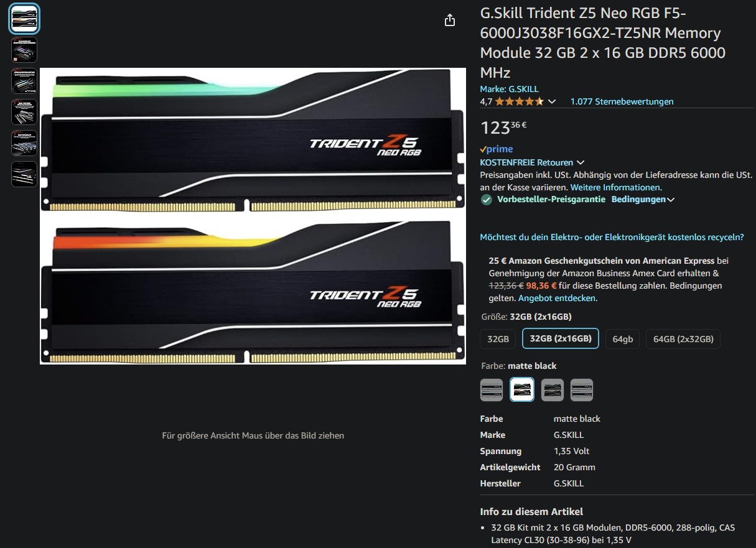The image size is (756, 548).
Task: Choose the 32GB size option
Action: click(498, 339)
